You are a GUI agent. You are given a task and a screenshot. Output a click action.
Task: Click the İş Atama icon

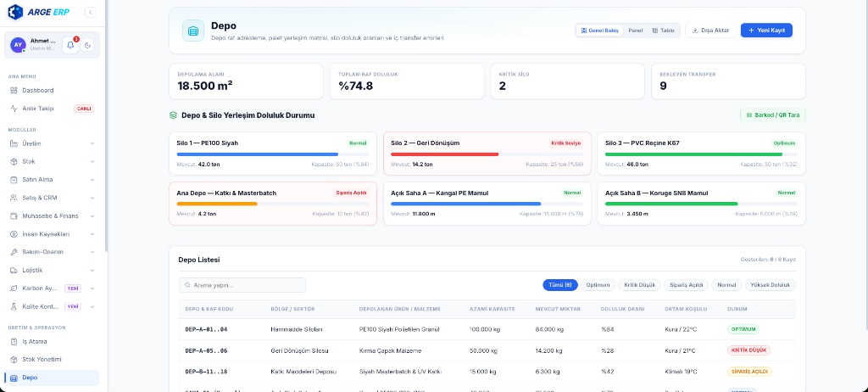pos(14,342)
